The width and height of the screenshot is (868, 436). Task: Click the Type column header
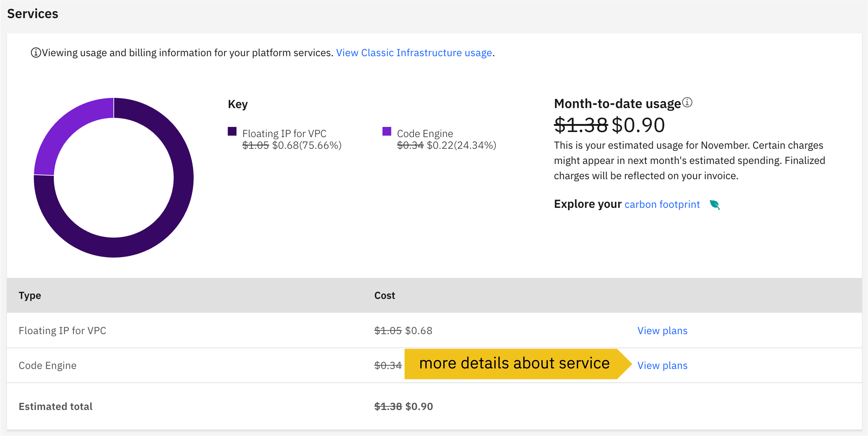click(x=30, y=295)
